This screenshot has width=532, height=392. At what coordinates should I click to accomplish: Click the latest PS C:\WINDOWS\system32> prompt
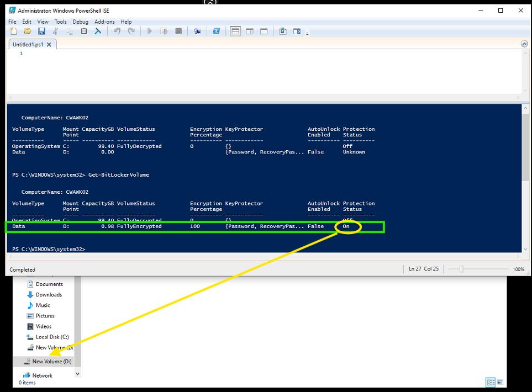coord(49,249)
